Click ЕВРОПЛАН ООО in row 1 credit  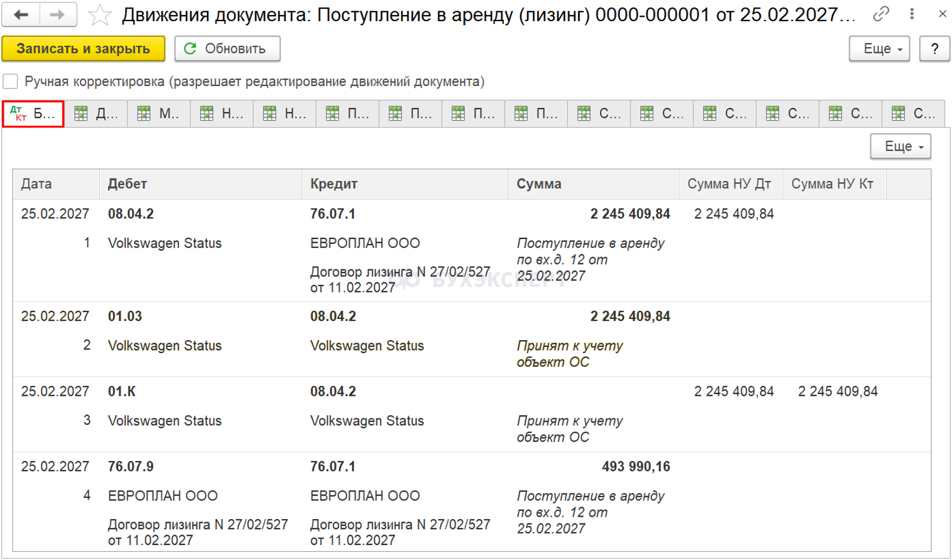tap(365, 243)
